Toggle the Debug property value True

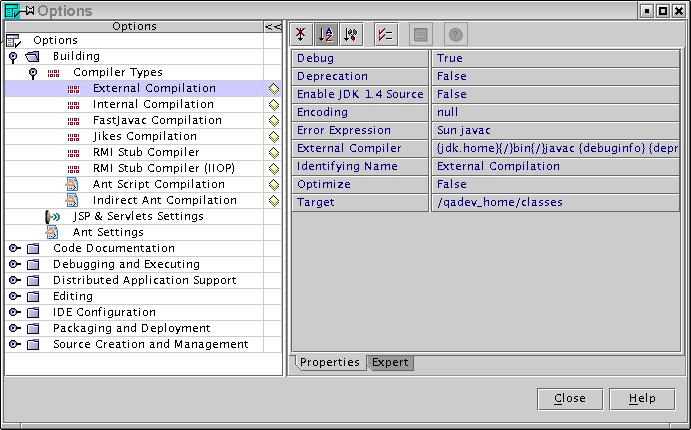(555, 58)
